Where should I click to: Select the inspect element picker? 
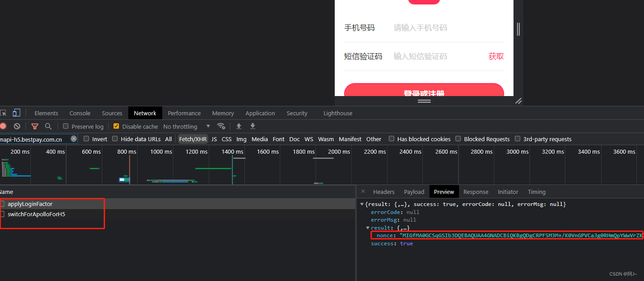[3, 113]
